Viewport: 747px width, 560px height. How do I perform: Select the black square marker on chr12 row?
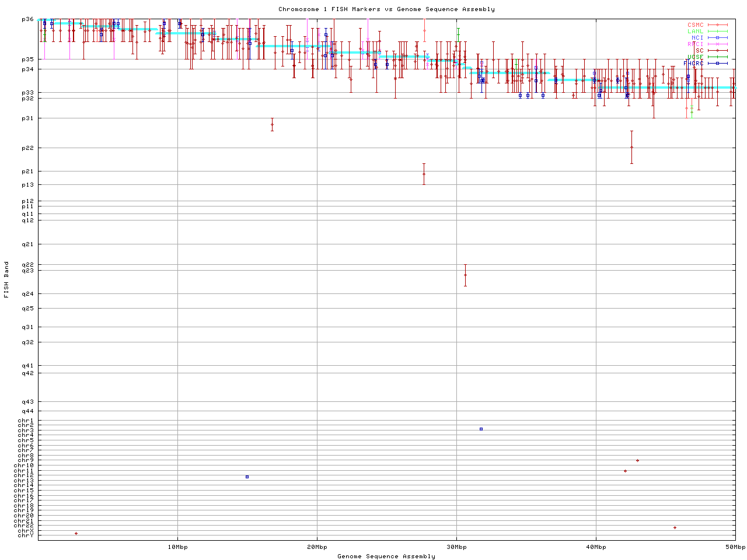pos(247,477)
